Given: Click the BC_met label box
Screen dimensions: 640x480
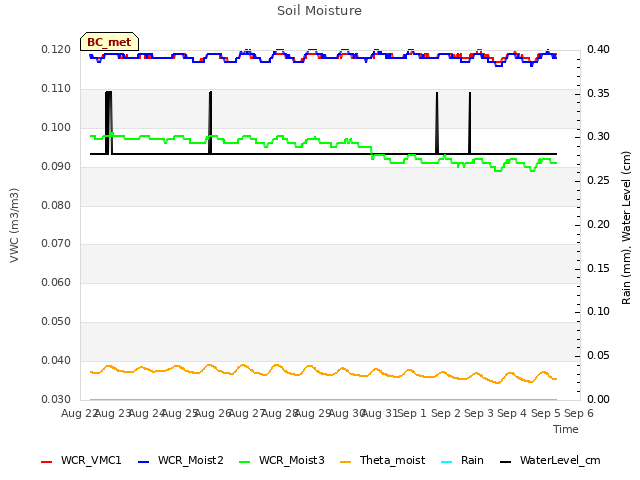Looking at the screenshot, I should (109, 42).
